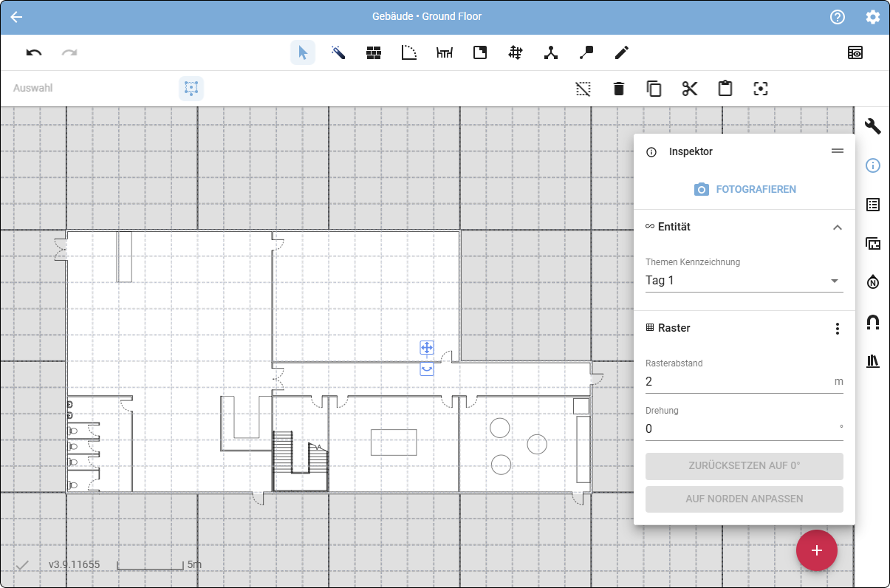The height and width of the screenshot is (588, 890).
Task: Click the Auswahl label
Action: (33, 88)
